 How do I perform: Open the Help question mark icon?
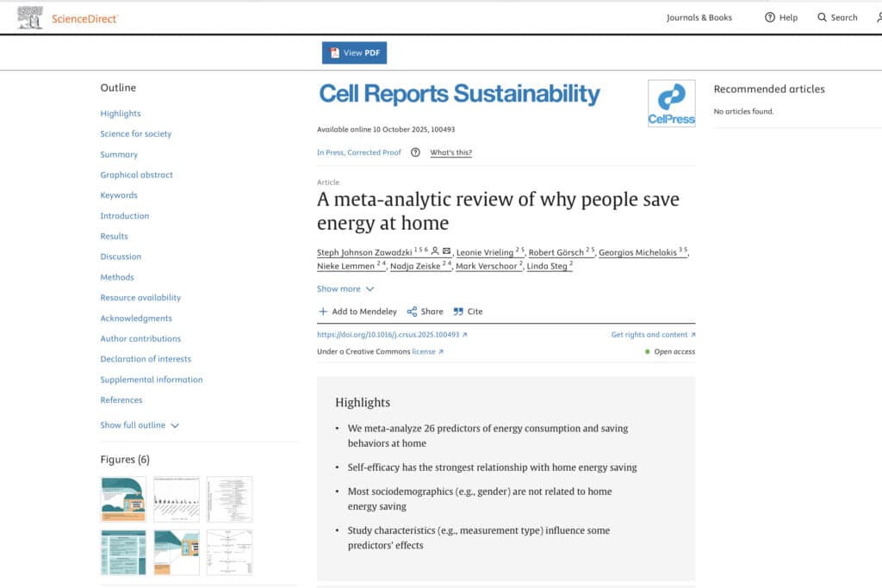coord(770,17)
